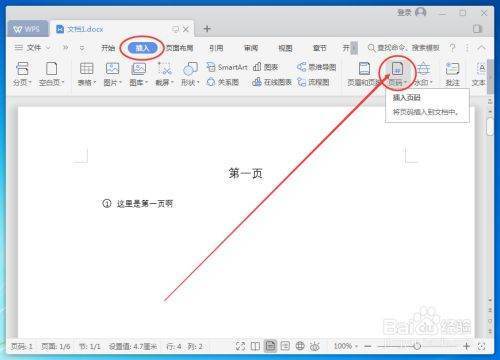Select the 截屏 screenshot tool
Image resolution: width=500 pixels, height=360 pixels.
[164, 74]
